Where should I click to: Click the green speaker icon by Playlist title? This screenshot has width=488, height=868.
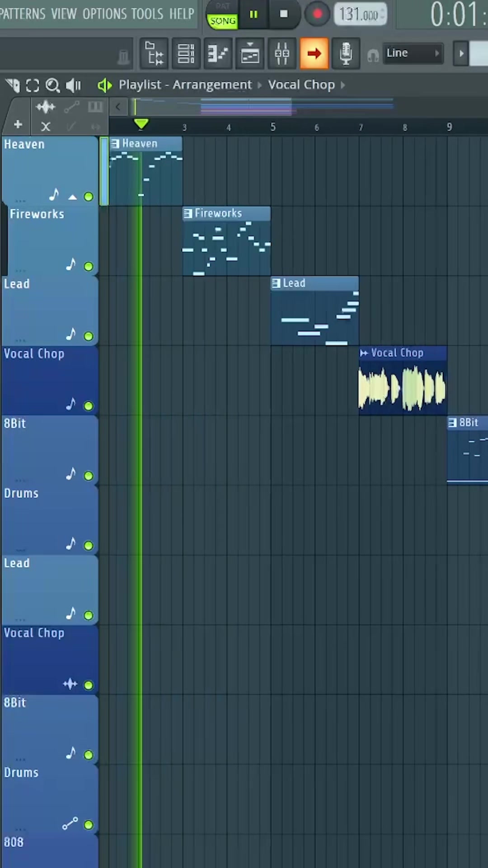(x=104, y=85)
